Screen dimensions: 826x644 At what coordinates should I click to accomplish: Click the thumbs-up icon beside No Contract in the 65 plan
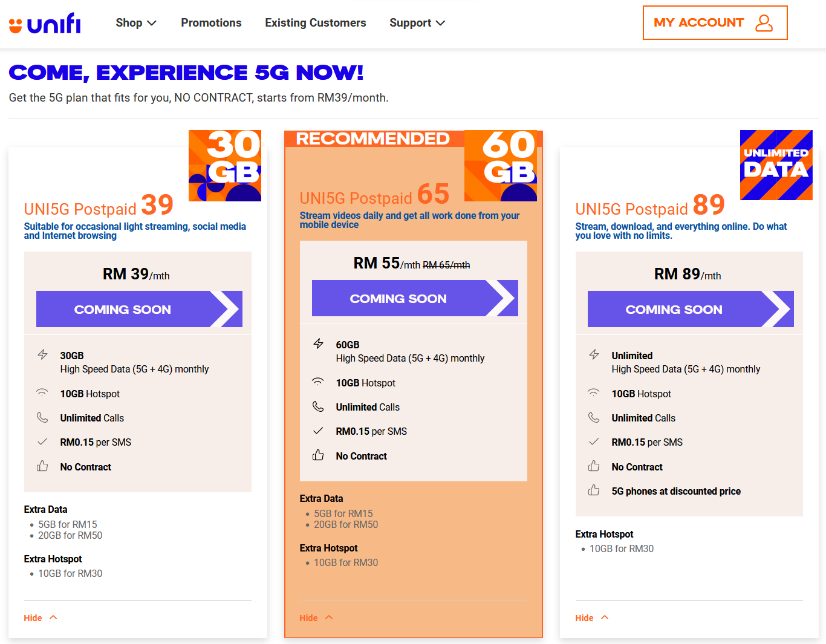(x=318, y=455)
